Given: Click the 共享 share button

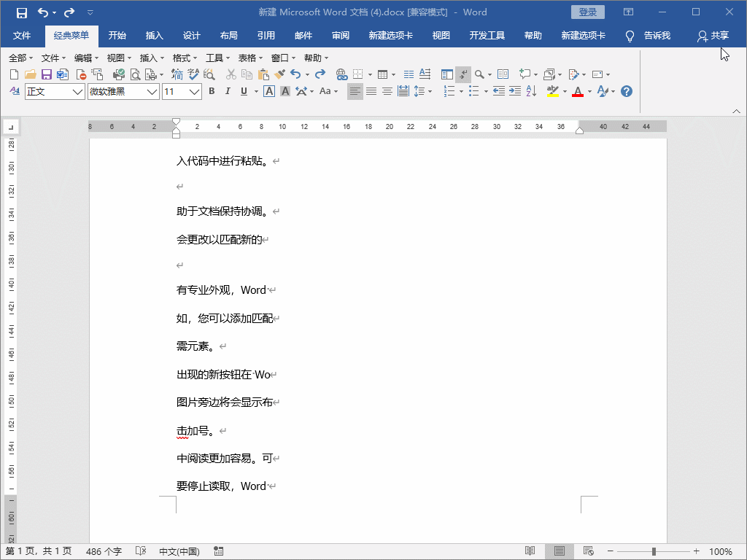Looking at the screenshot, I should coord(713,36).
